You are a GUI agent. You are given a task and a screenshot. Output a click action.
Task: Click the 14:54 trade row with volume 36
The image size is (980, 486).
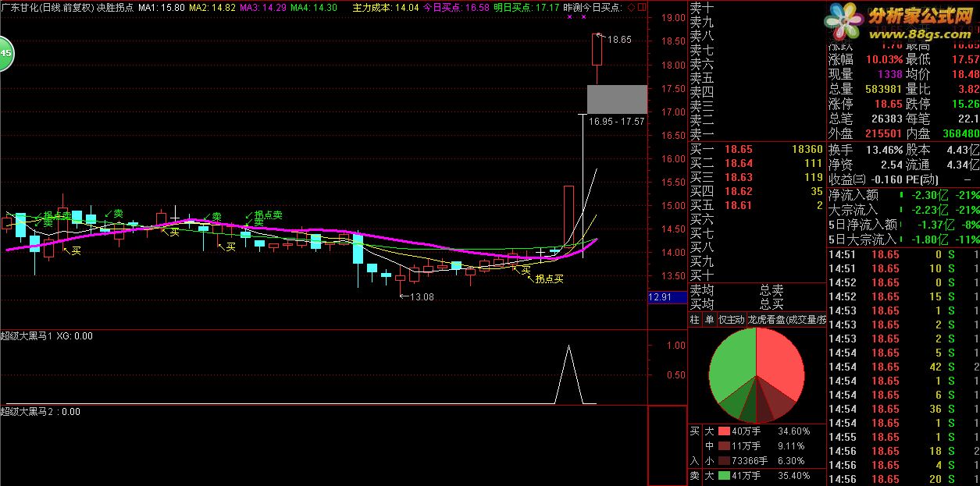pos(903,410)
